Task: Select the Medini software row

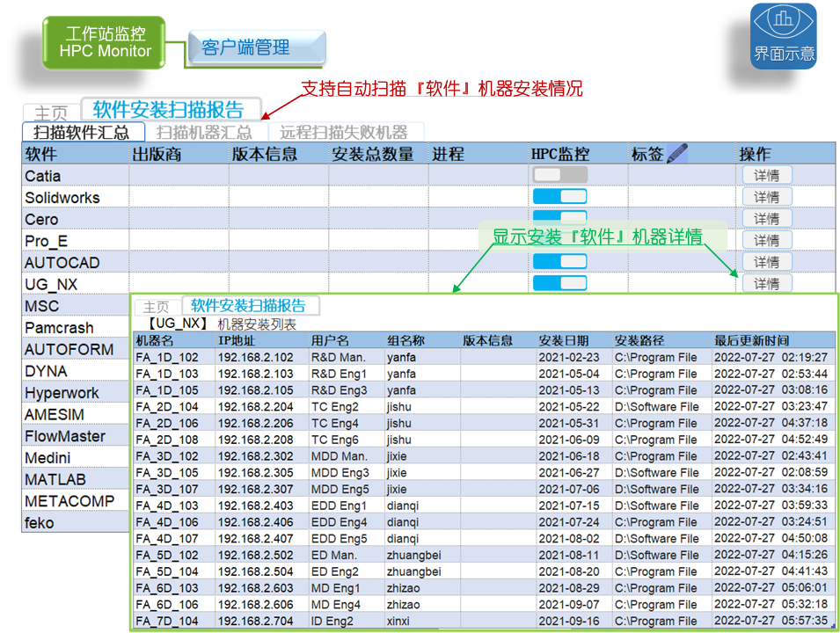Action: (x=76, y=457)
